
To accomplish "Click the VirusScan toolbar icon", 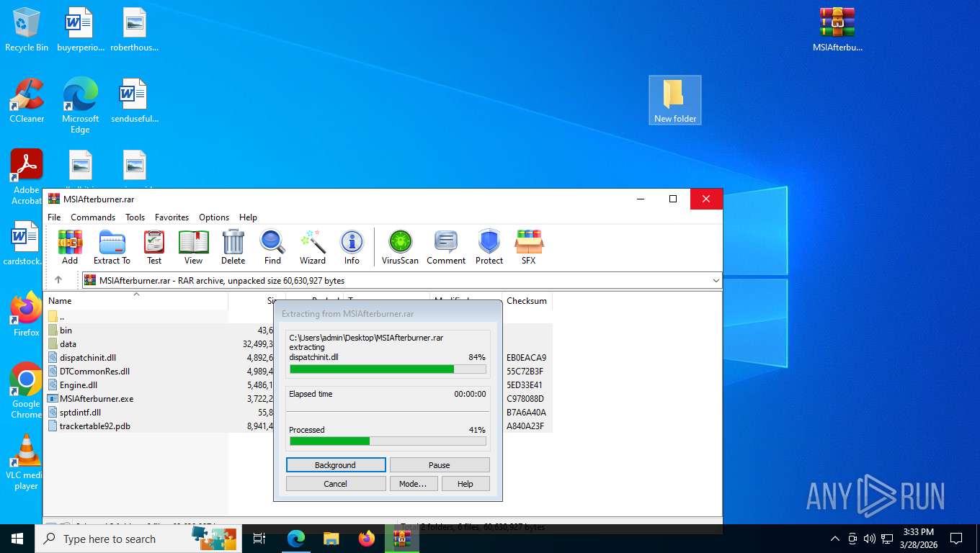I will [x=400, y=247].
